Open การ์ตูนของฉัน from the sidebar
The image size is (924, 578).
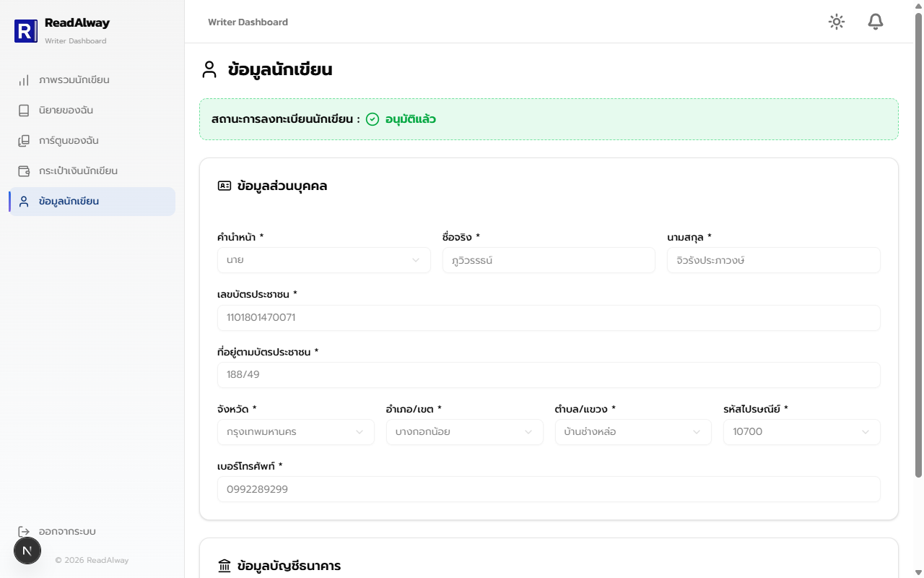click(x=92, y=141)
